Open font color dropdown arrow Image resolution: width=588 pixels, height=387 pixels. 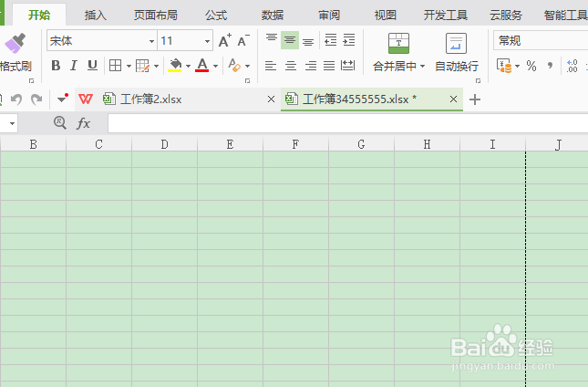click(215, 66)
